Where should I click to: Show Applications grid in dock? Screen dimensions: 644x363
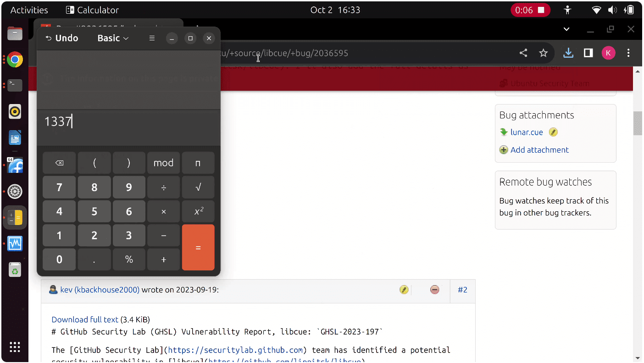click(x=15, y=347)
